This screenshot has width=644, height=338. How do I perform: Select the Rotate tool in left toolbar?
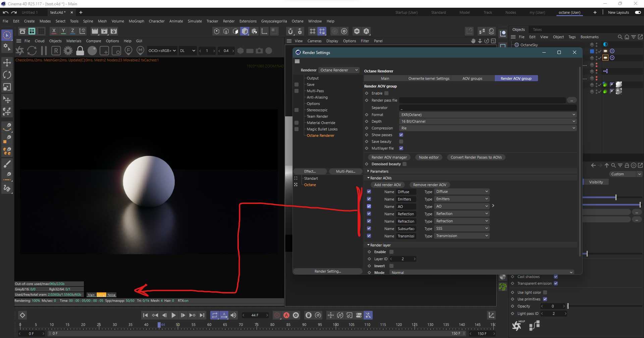pos(7,75)
